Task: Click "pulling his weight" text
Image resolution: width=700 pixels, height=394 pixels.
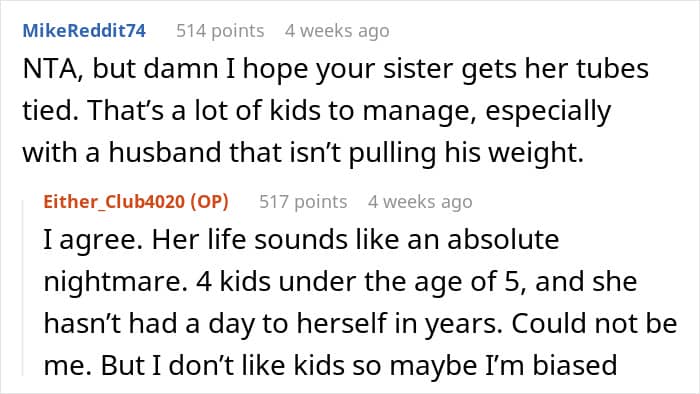Action: point(466,152)
